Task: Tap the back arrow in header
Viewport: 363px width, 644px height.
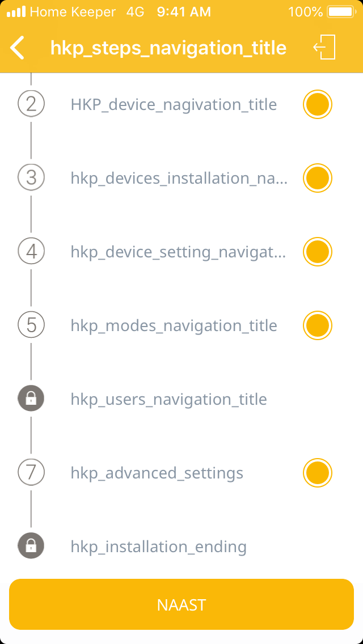Action: click(x=18, y=48)
